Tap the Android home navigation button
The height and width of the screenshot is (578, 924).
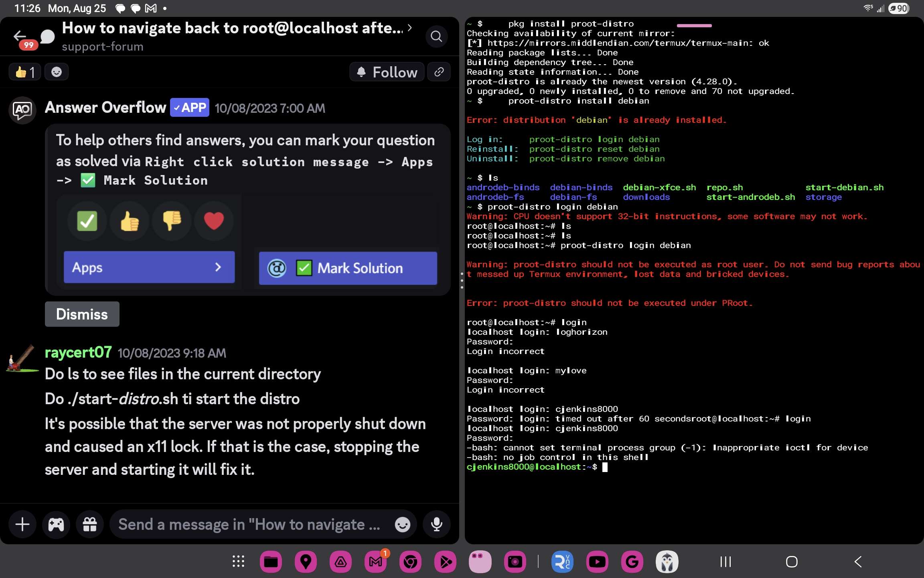tap(792, 562)
